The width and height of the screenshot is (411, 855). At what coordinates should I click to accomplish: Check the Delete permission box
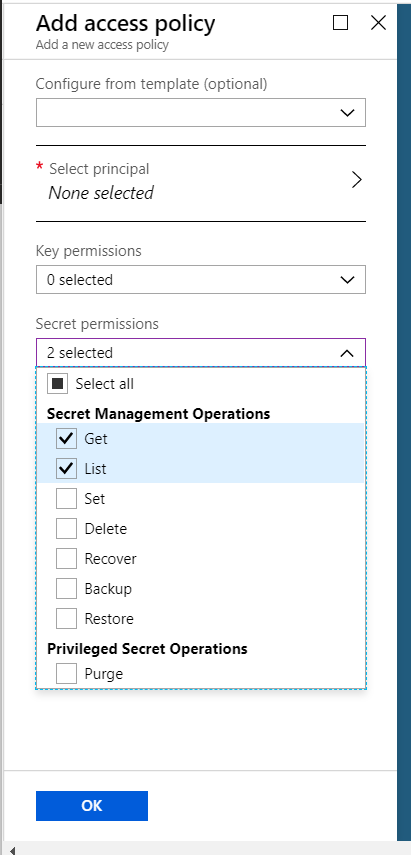click(67, 528)
